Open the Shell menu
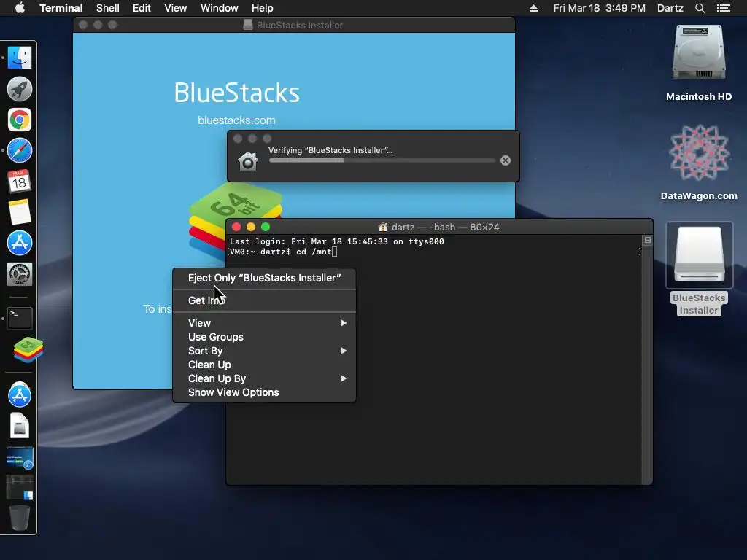Image resolution: width=747 pixels, height=560 pixels. (x=108, y=8)
